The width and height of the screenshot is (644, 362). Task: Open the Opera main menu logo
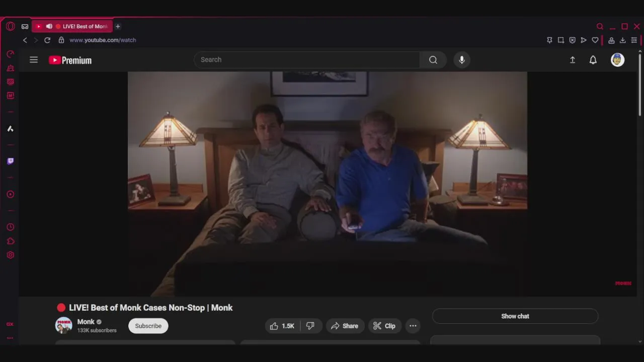tap(10, 26)
